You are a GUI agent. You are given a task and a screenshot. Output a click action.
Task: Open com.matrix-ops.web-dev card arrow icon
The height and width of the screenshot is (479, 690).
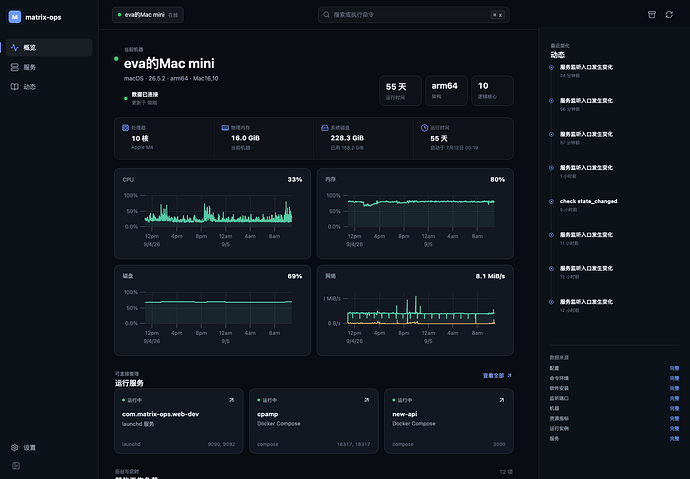[231, 400]
